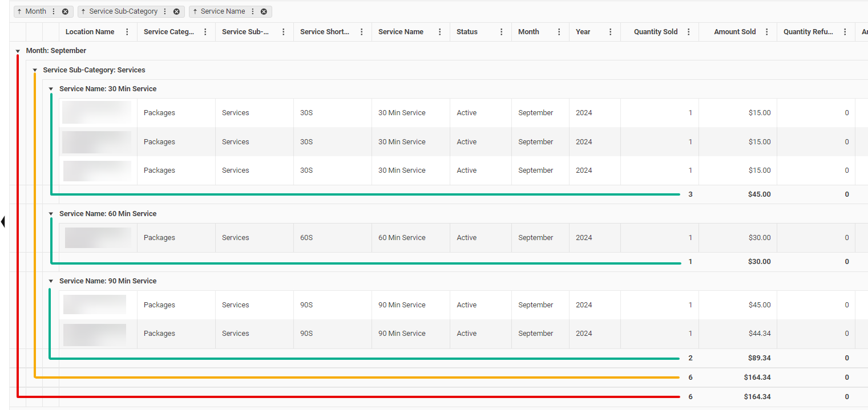Collapse the 30 Min Service group
The height and width of the screenshot is (410, 868).
(x=51, y=89)
